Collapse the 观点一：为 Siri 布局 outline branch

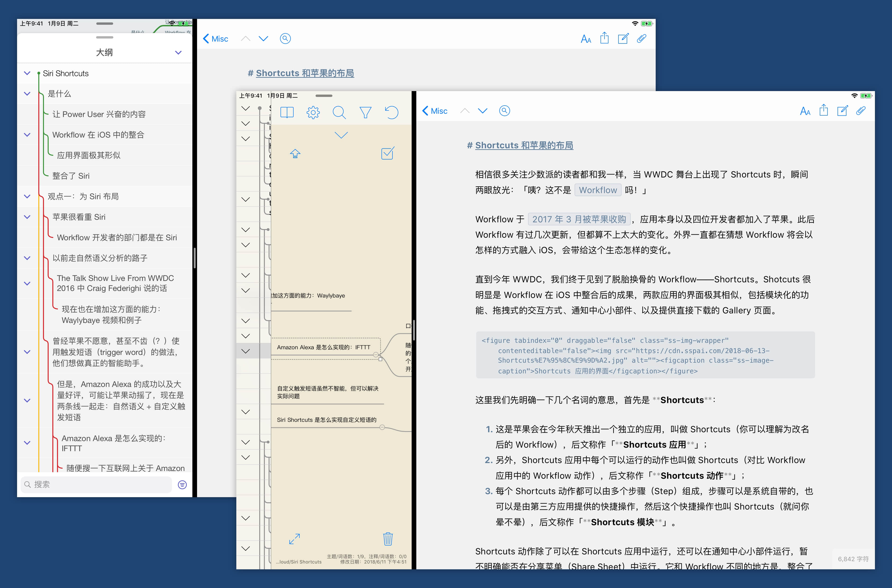pos(27,196)
